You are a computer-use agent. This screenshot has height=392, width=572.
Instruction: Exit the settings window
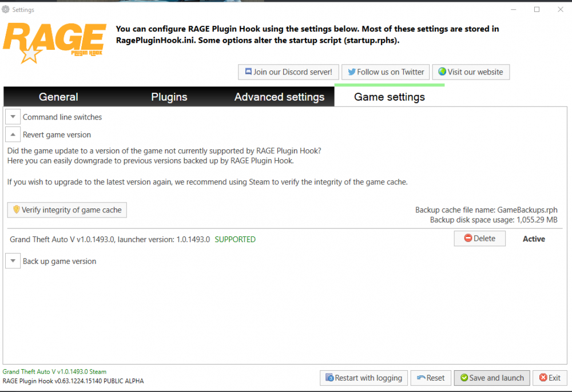pos(550,378)
